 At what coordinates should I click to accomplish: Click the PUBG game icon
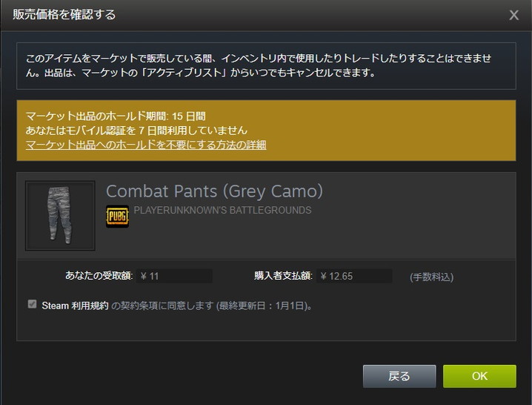click(x=117, y=216)
